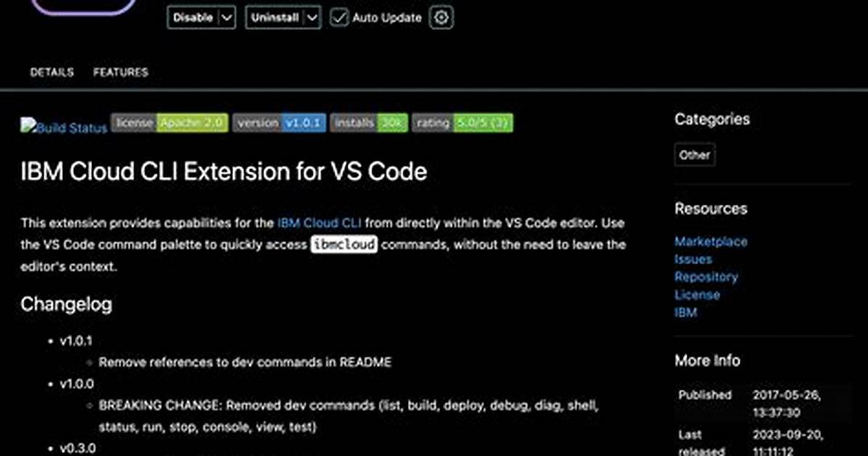Click the version v1.0.1 badge
The image size is (868, 456).
point(279,123)
